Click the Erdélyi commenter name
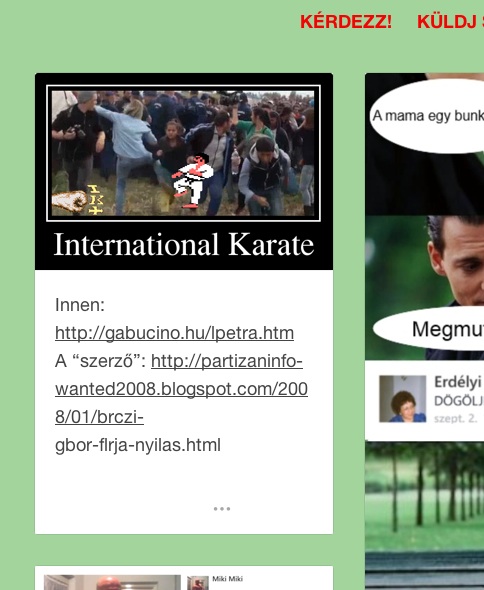This screenshot has height=590, width=484. click(458, 382)
